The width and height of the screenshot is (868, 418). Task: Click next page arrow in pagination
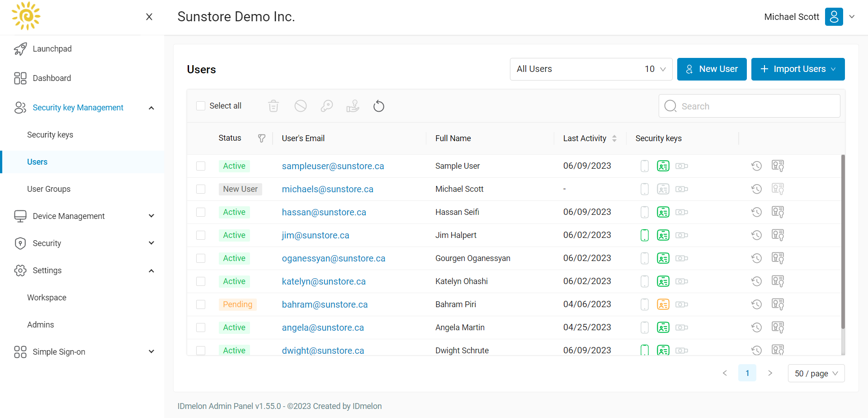770,373
